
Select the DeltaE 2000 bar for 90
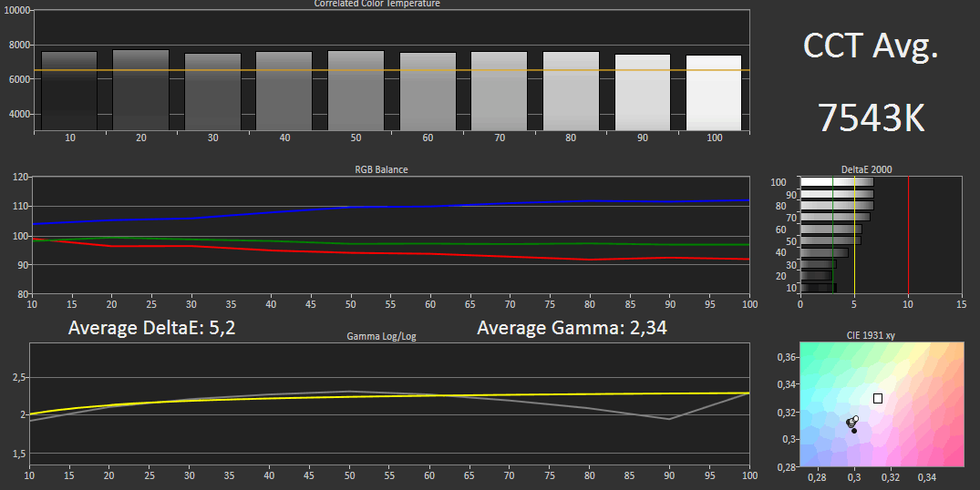point(837,194)
